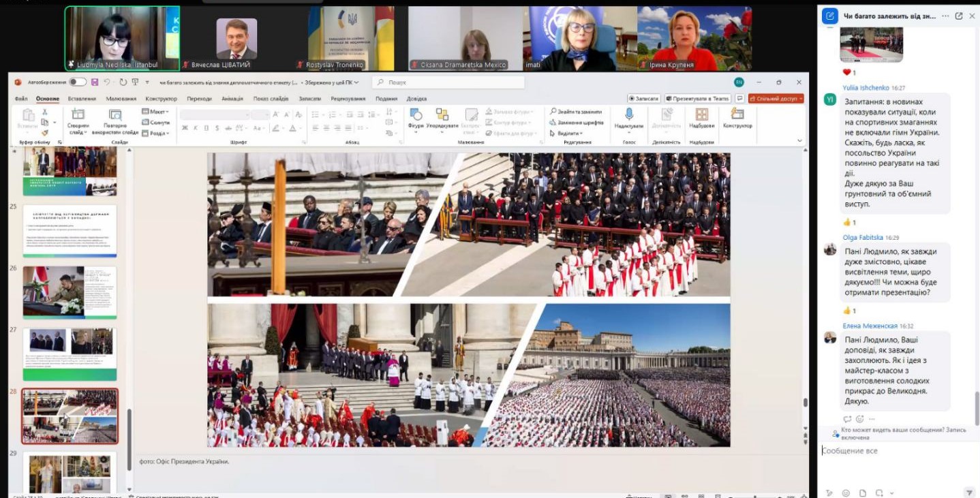980x498 pixels.
Task: Click the Записати record button
Action: point(643,99)
